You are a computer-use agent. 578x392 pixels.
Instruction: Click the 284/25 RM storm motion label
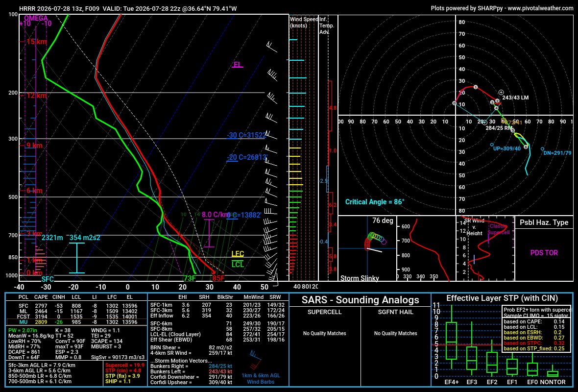499,128
